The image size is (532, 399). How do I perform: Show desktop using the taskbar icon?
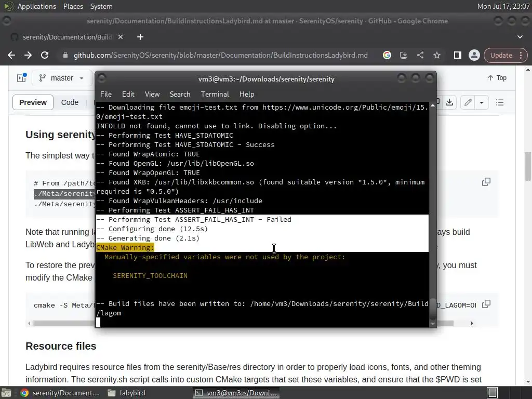6,393
